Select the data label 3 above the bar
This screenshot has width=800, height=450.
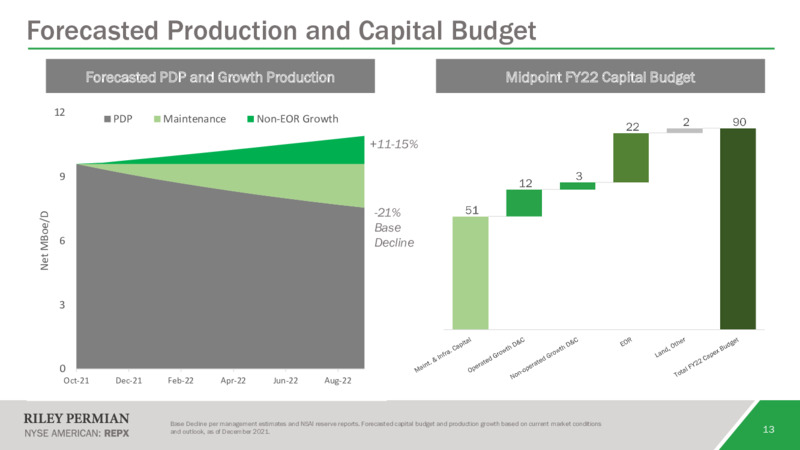[x=579, y=176]
